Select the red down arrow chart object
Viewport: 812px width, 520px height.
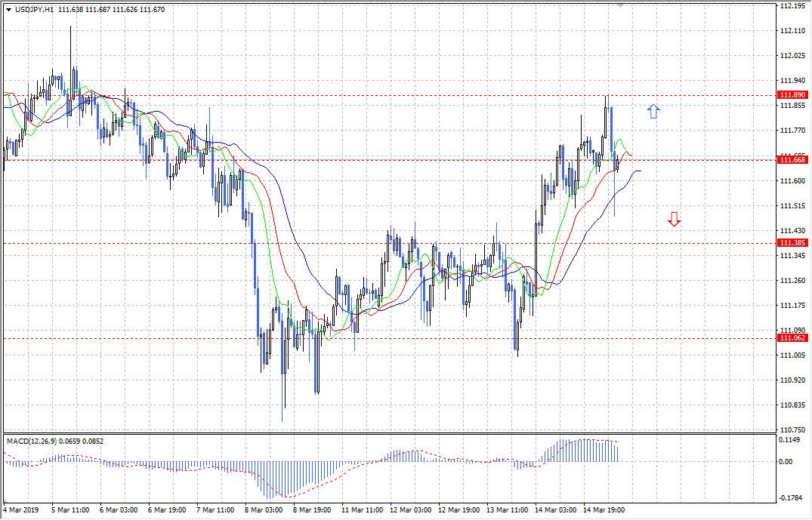(674, 220)
